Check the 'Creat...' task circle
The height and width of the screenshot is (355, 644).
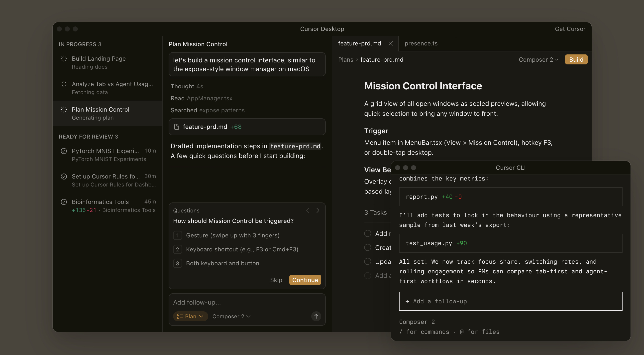coord(367,247)
